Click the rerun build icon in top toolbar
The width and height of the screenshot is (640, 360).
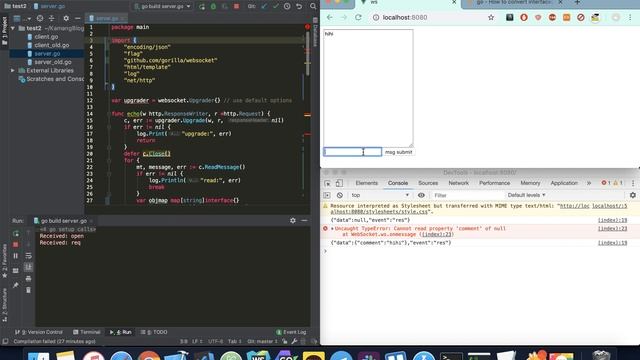click(x=202, y=6)
